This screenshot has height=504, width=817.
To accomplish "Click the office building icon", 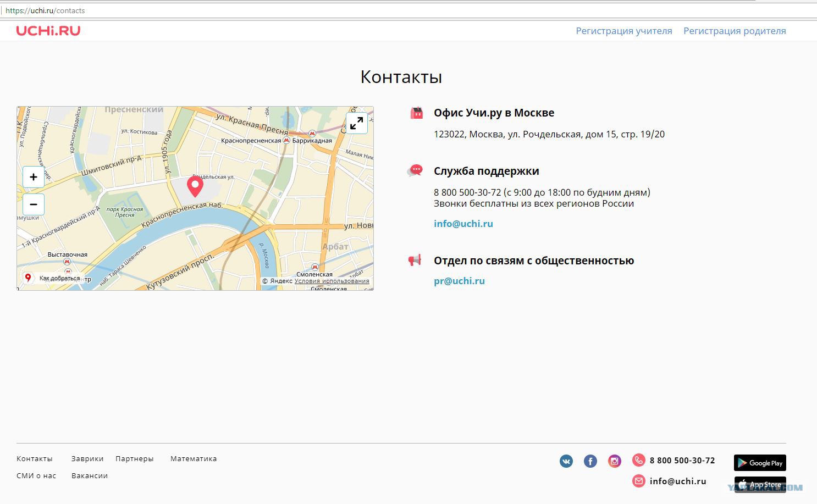I will click(417, 113).
